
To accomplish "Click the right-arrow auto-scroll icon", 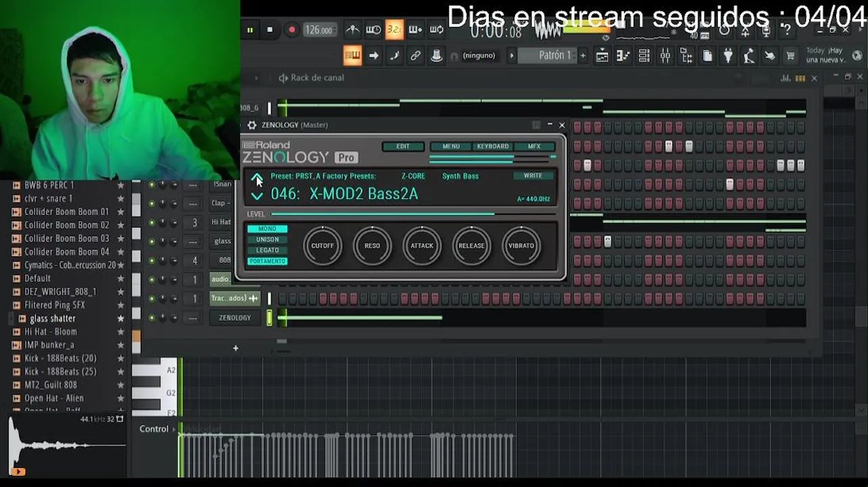I will (373, 55).
